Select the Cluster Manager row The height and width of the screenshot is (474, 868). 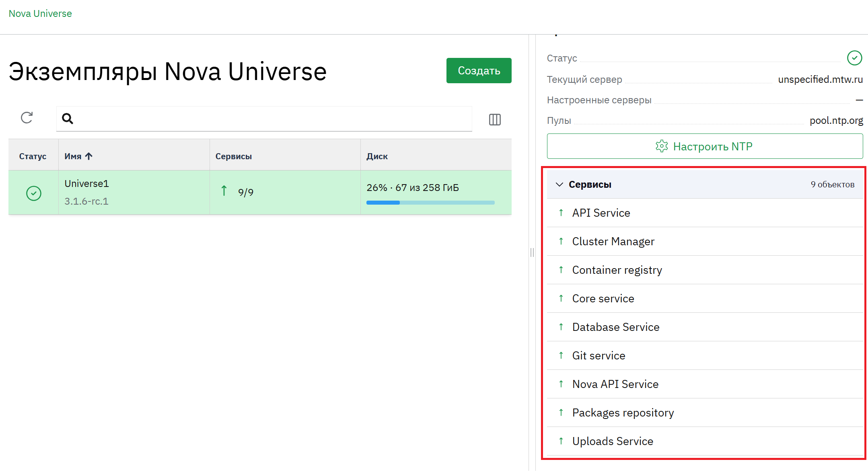click(x=705, y=241)
